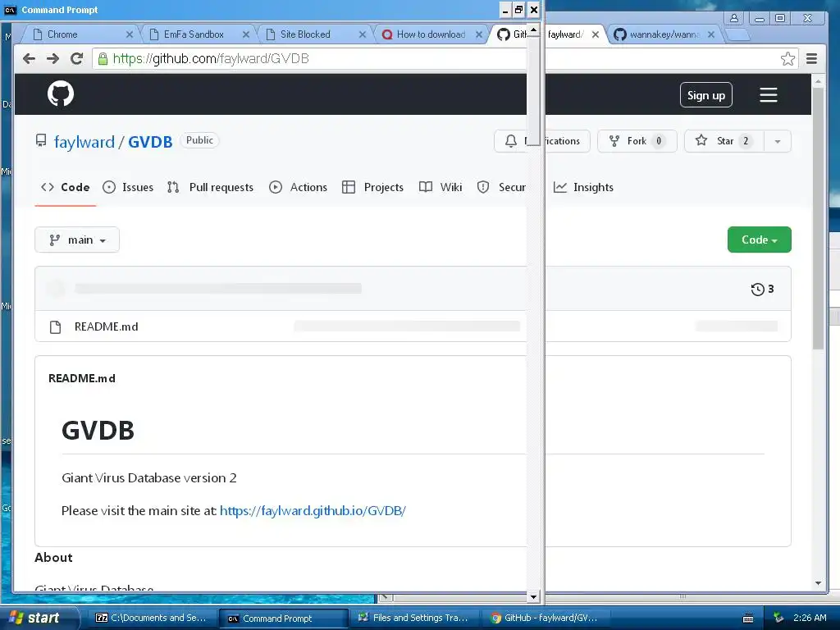Close the Chrome tab
840x630 pixels.
click(x=129, y=34)
